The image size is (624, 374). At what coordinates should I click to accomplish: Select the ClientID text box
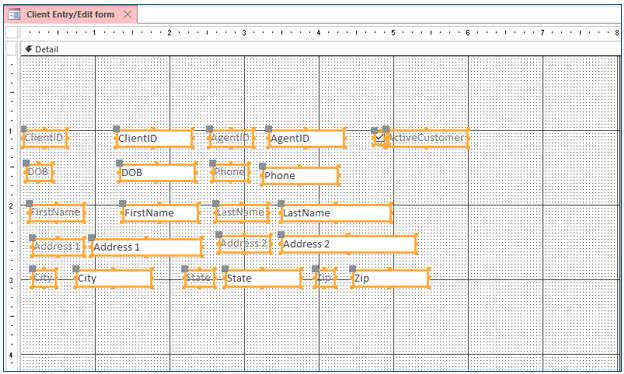[x=154, y=138]
